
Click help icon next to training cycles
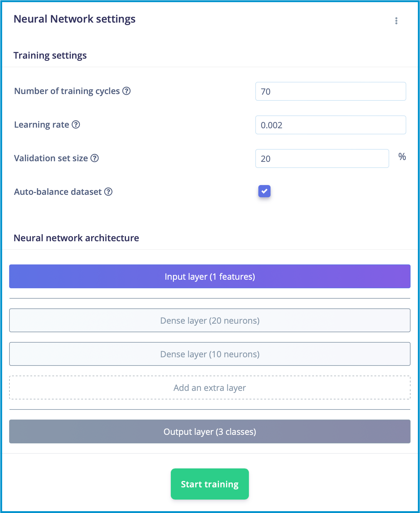point(127,91)
